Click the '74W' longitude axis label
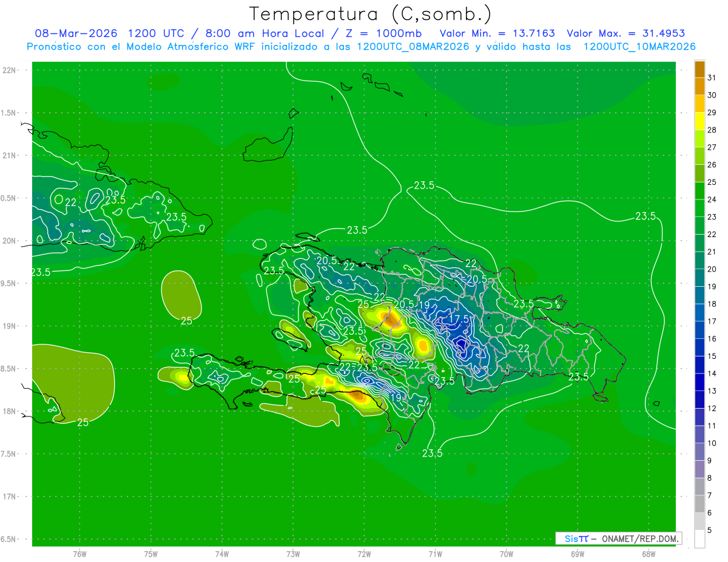This screenshot has height=562, width=728. (222, 554)
